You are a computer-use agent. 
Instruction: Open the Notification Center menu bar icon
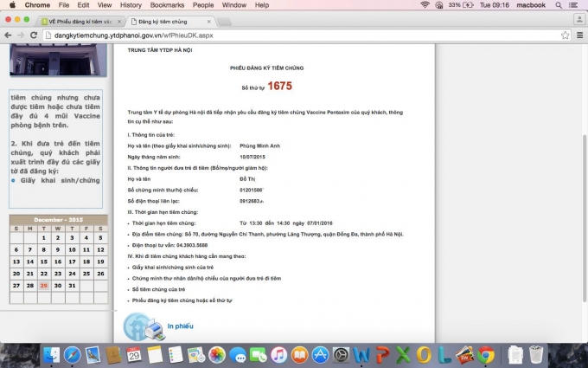[577, 5]
